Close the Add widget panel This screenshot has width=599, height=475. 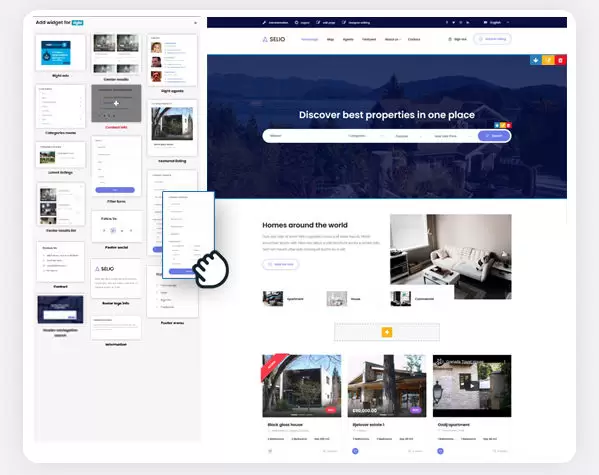coord(195,23)
